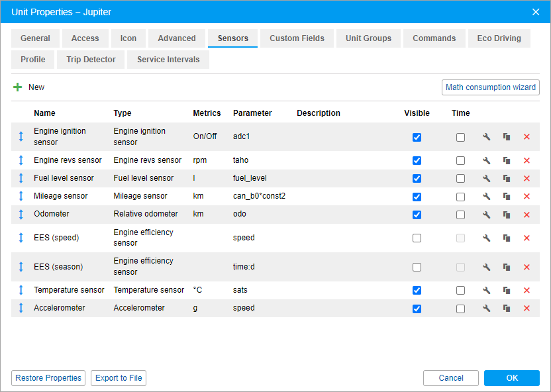Launch the Math consumption wizard
The image size is (551, 392).
[491, 87]
